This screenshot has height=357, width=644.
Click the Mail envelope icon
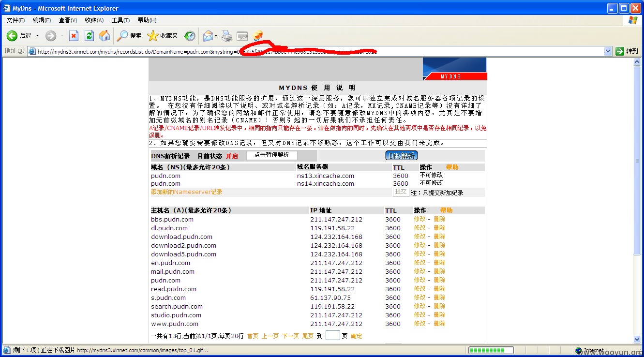pos(208,35)
